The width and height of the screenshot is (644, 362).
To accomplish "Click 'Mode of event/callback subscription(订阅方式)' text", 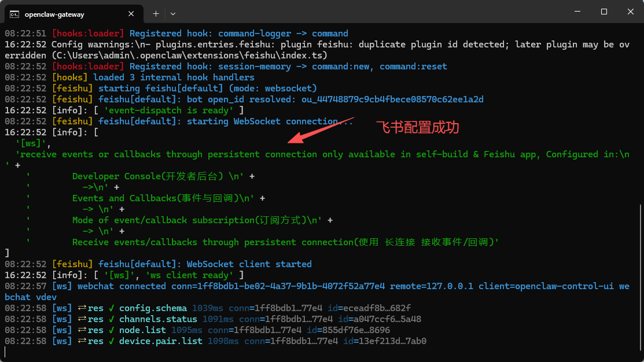I will [189, 220].
